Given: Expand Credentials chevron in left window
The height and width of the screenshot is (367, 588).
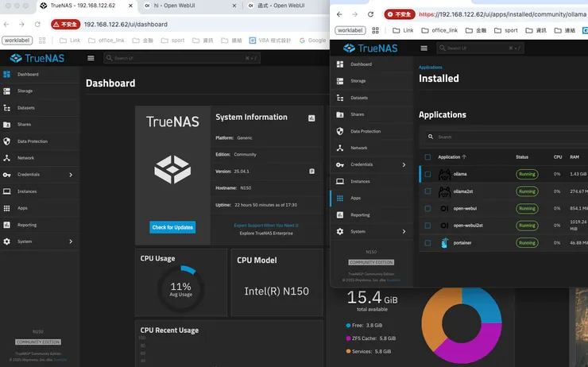Looking at the screenshot, I should pos(71,175).
